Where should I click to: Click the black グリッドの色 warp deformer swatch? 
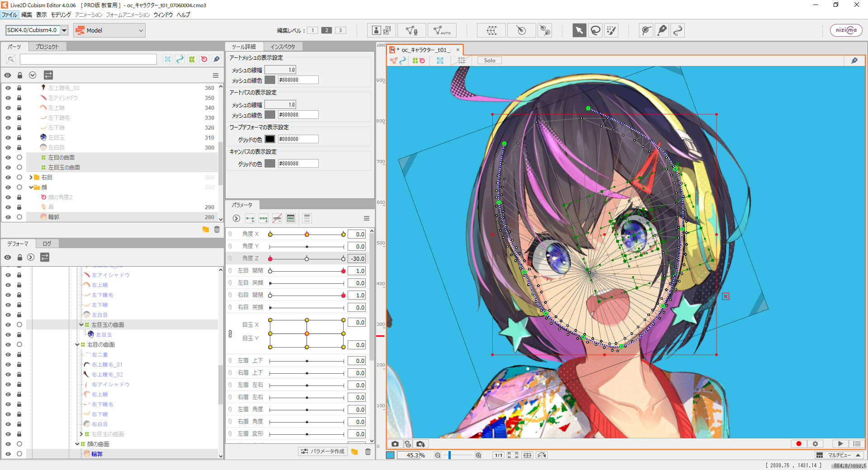[x=270, y=139]
